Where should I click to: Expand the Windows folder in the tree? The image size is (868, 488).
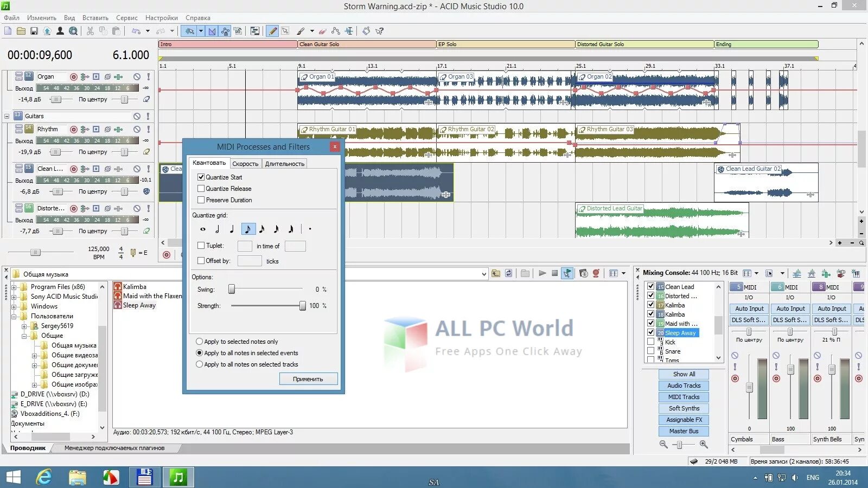click(15, 306)
